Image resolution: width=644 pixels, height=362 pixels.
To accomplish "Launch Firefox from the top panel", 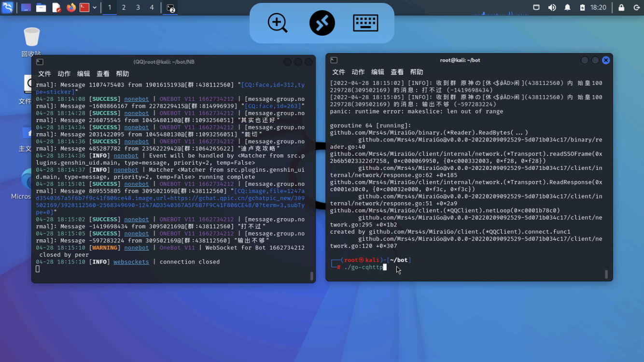I will [x=71, y=8].
